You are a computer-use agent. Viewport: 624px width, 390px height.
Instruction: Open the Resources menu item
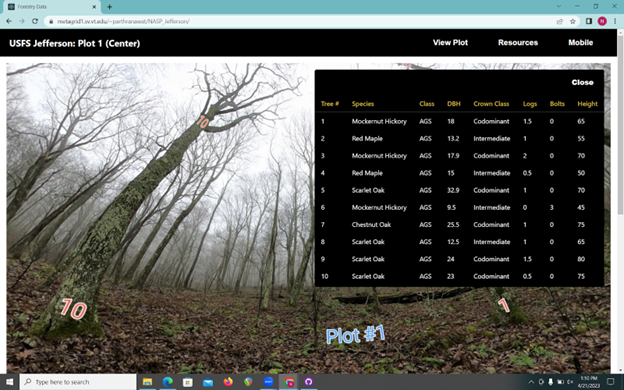click(x=518, y=43)
